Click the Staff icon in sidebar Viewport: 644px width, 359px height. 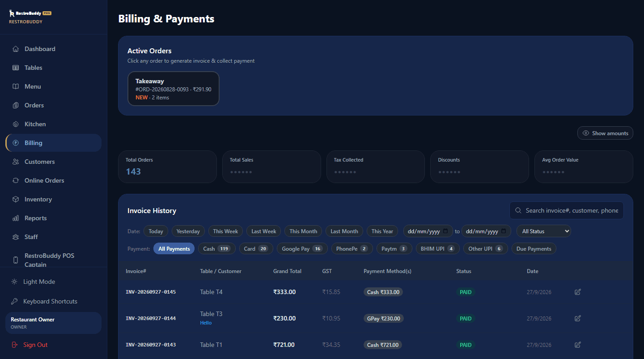(16, 237)
